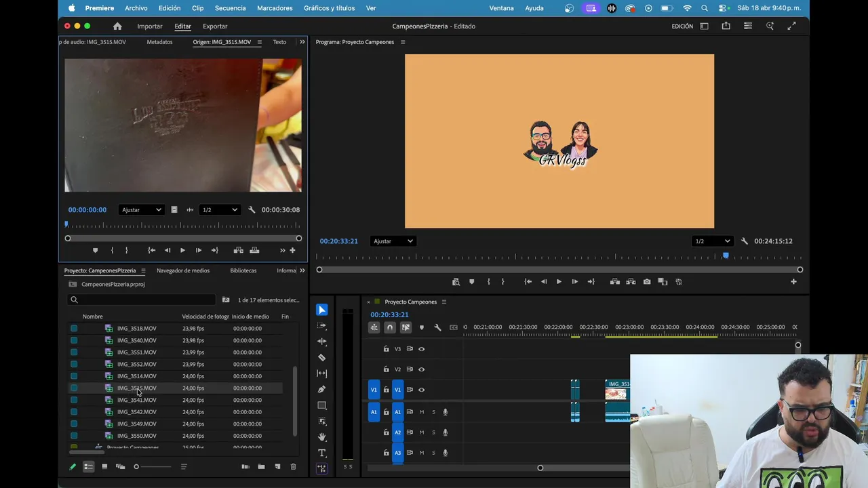This screenshot has height=488, width=868.
Task: Open the Archivo menu
Action: click(x=136, y=8)
